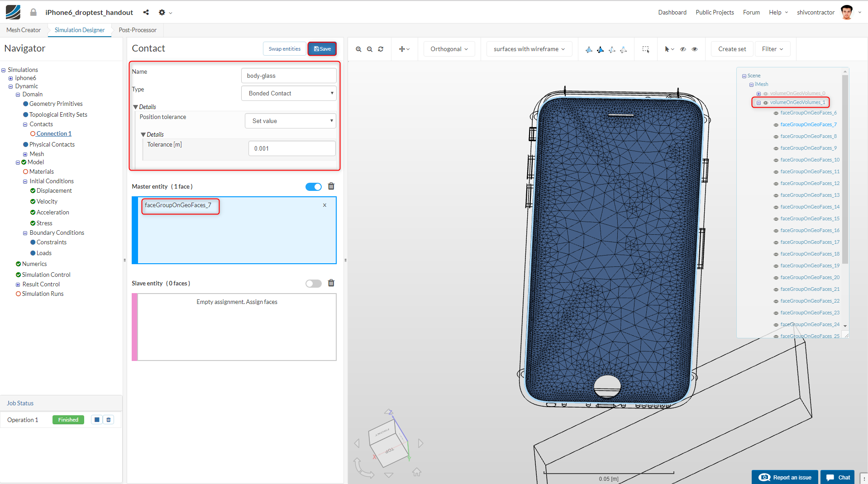Expand the iphone6 simulation tree node

coord(11,78)
